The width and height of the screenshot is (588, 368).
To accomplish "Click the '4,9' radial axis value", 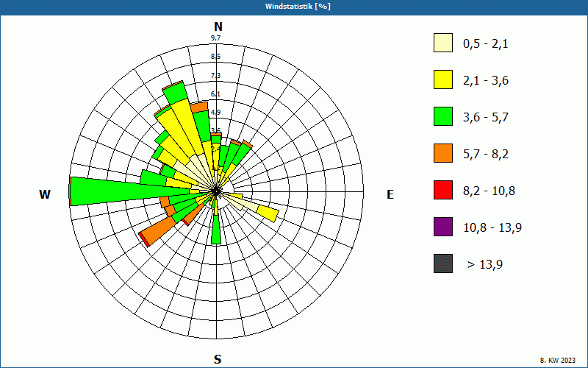I will click(x=215, y=113).
